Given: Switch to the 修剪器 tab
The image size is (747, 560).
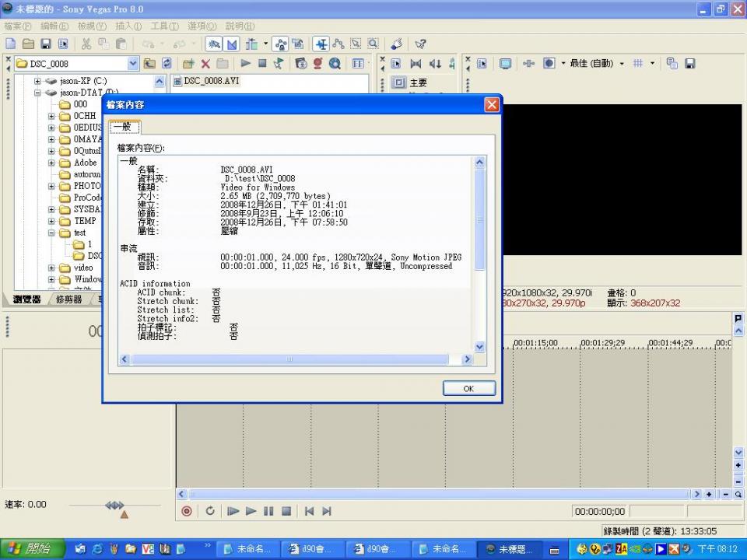Looking at the screenshot, I should coord(69,299).
